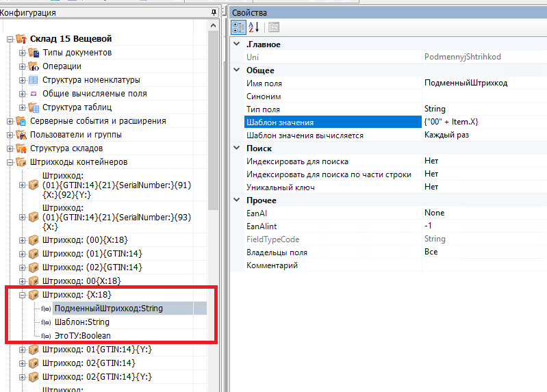547x392 pixels.
Task: Click function icon beside ПодменныйШтрихкод:String
Action: tap(46, 309)
